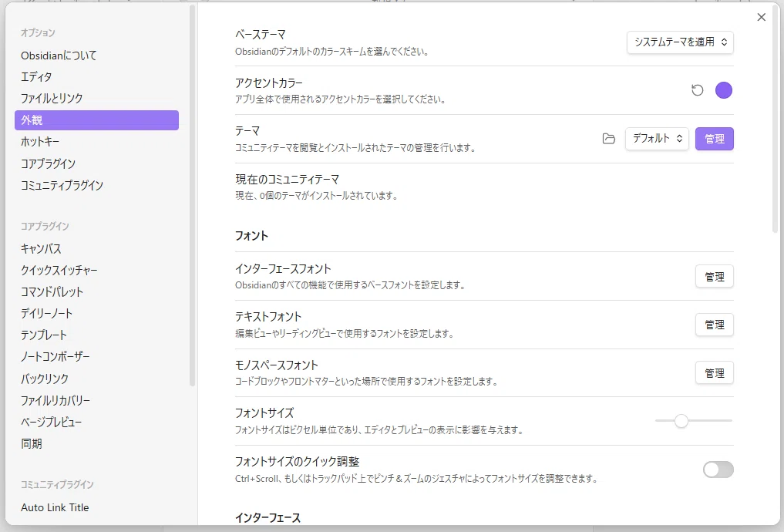Screen dimensions: 784x532
Task: Click the 現在のコミュニティテーマ heading text
Action: point(288,179)
